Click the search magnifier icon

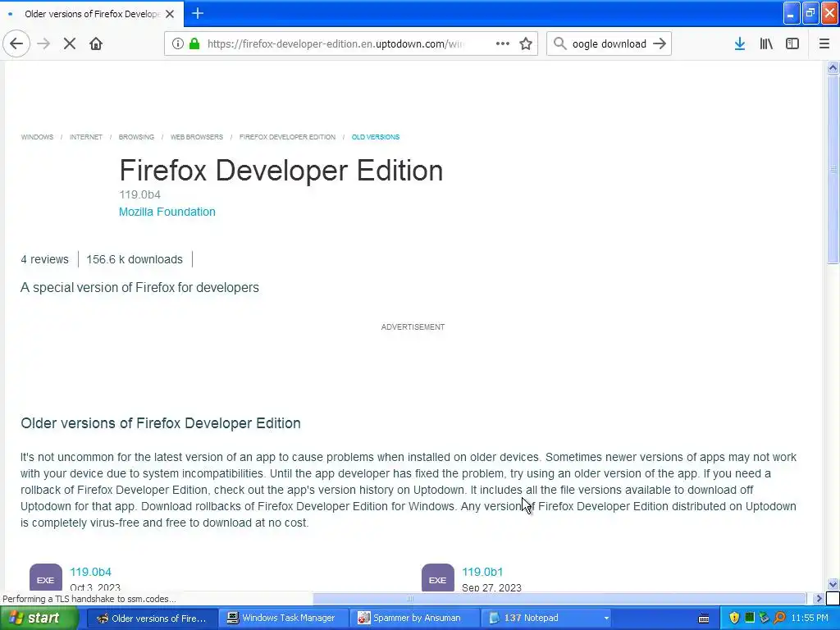click(x=559, y=43)
